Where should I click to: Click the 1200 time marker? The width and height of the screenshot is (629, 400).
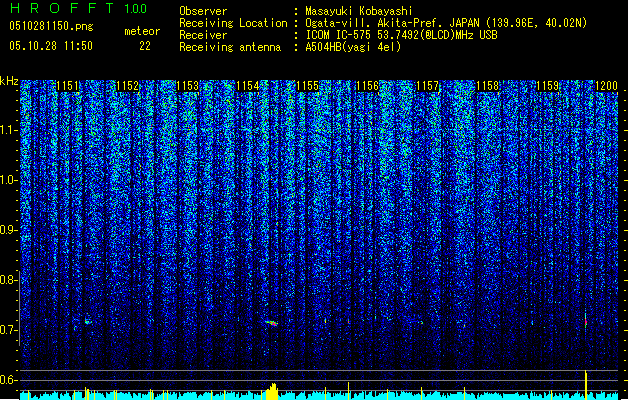(x=606, y=86)
